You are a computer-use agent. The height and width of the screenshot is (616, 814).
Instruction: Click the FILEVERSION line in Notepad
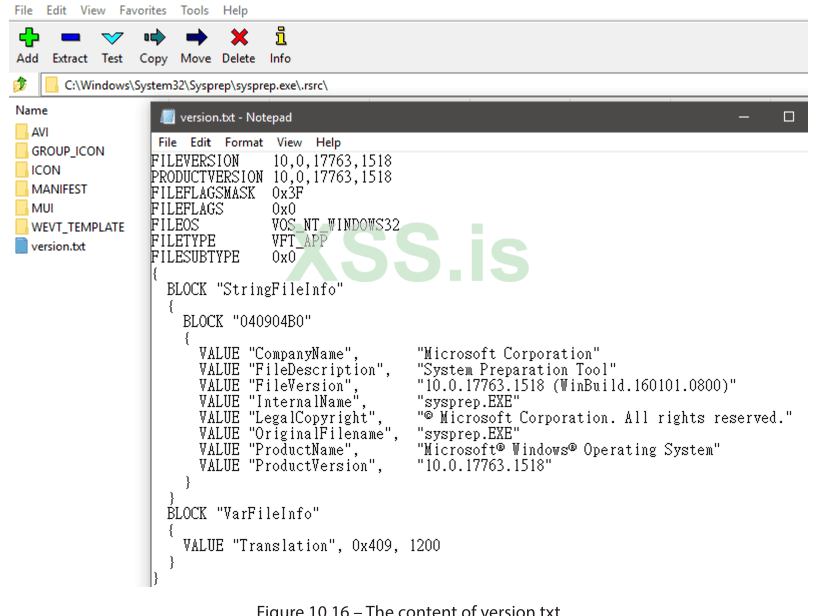click(272, 161)
